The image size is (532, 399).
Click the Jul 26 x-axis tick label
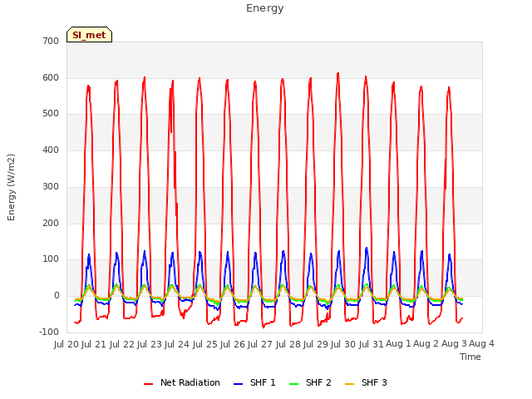(233, 344)
